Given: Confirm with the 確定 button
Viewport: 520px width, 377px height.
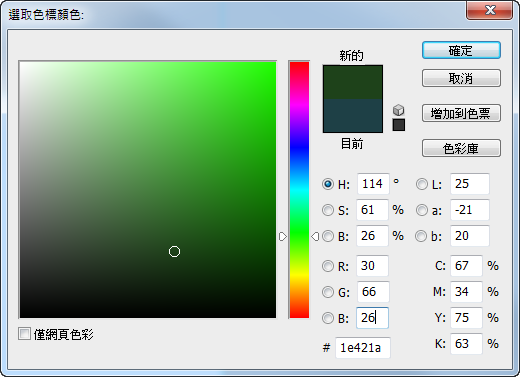Looking at the screenshot, I should [461, 50].
